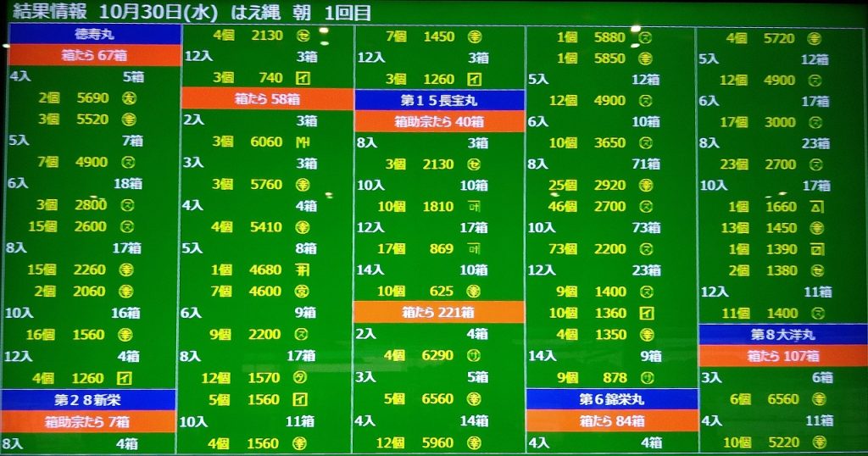Image resolution: width=868 pixels, height=456 pixels.
Task: Click the buyer symbol beside price 1660
Action: click(815, 207)
